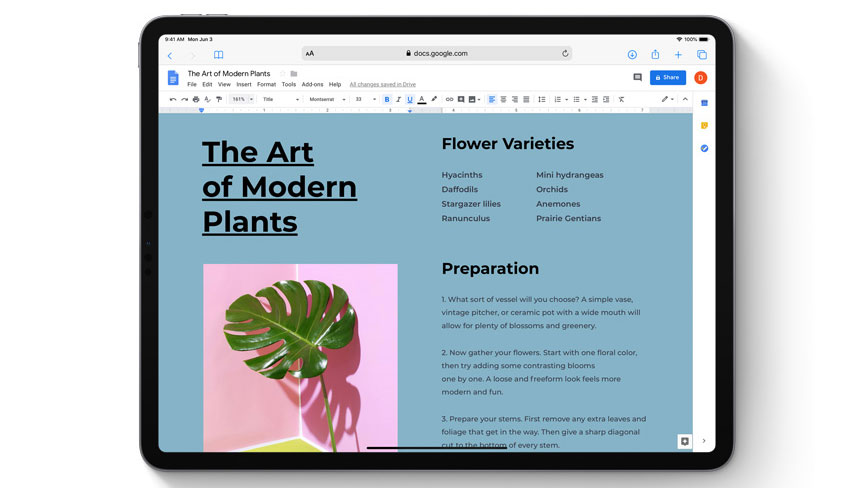The image size is (867, 488).
Task: Open the Insert menu
Action: coord(244,85)
